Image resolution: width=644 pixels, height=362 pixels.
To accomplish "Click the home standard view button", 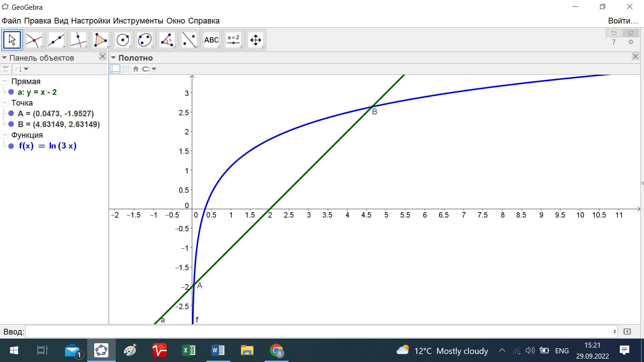I will pyautogui.click(x=136, y=69).
